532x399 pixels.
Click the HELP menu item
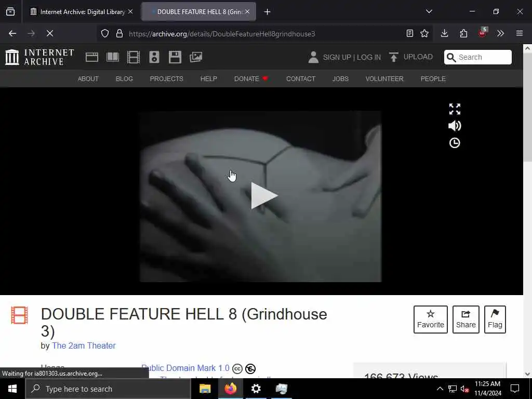point(209,79)
